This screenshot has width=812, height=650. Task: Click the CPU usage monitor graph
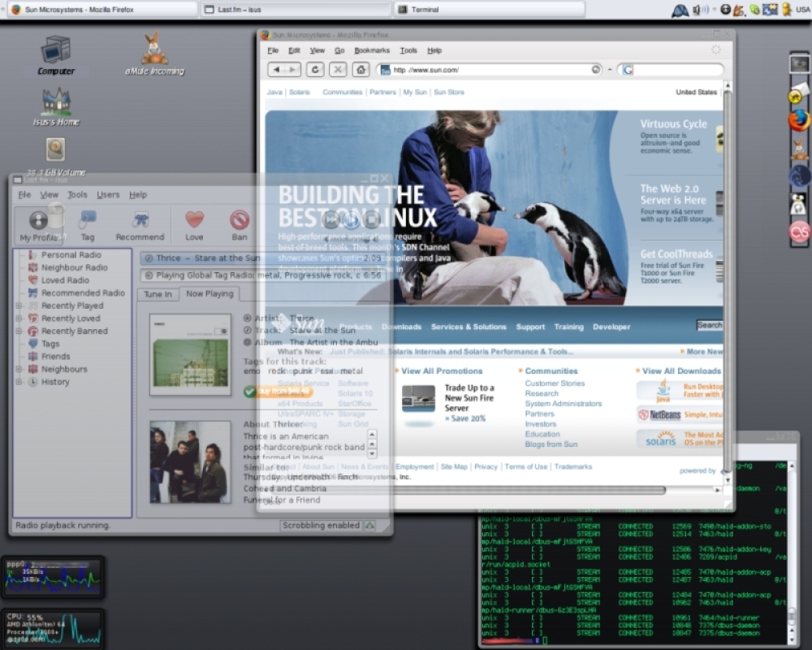(53, 629)
